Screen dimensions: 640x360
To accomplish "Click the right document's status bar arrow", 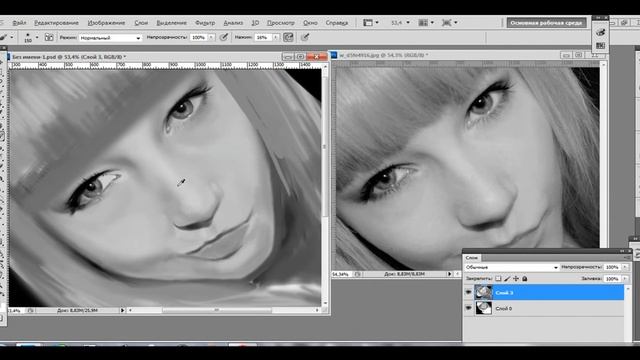I will pyautogui.click(x=450, y=274).
